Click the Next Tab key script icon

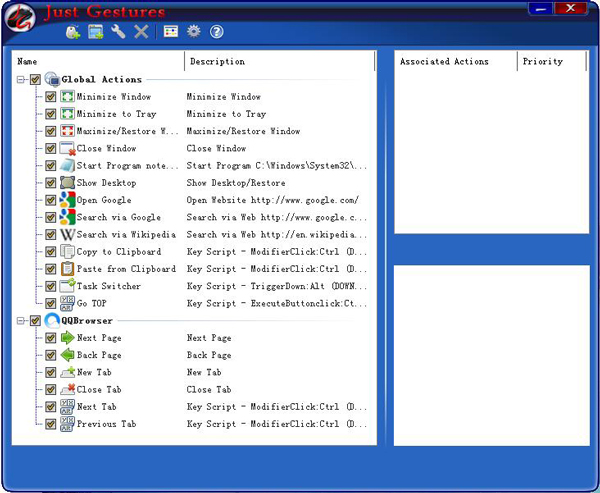(67, 406)
